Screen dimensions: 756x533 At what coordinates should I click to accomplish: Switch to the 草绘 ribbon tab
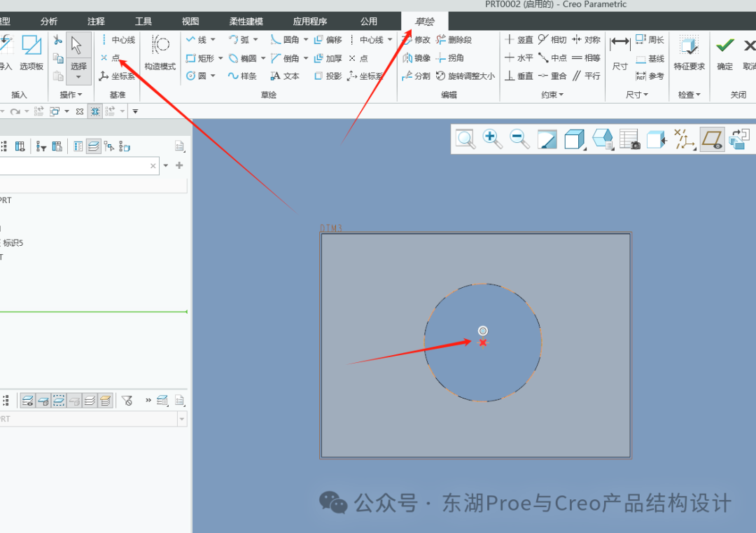[x=424, y=21]
